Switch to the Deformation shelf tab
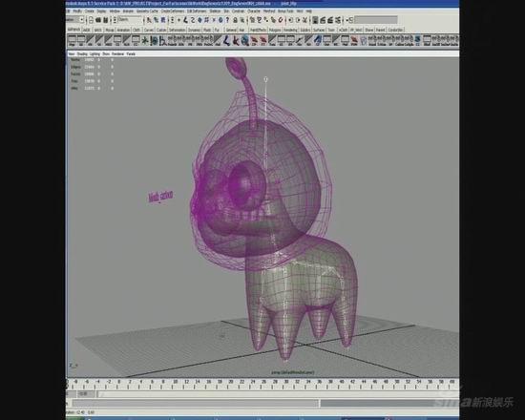The height and width of the screenshot is (420, 525). (x=177, y=30)
